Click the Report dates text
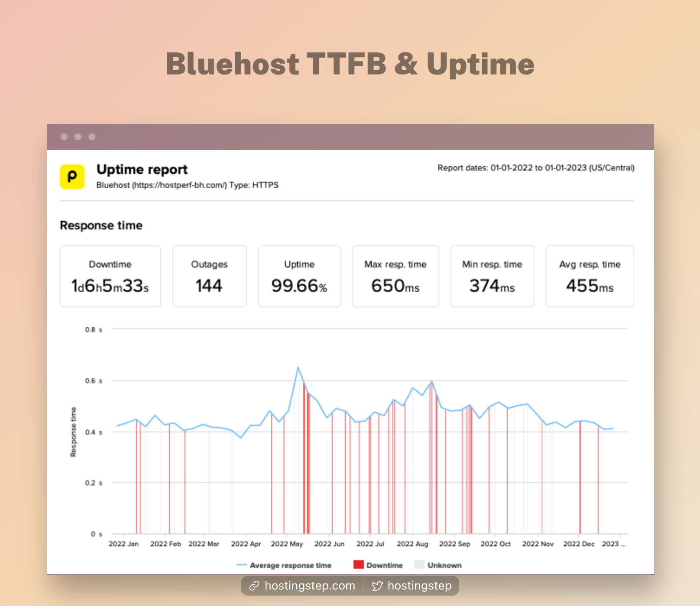The width and height of the screenshot is (700, 606). tap(536, 168)
